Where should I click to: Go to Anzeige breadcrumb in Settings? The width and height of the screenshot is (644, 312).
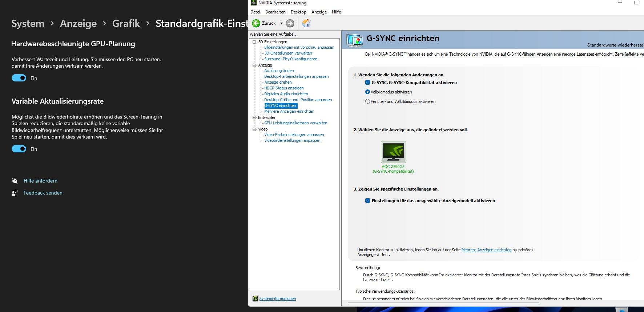coord(79,24)
